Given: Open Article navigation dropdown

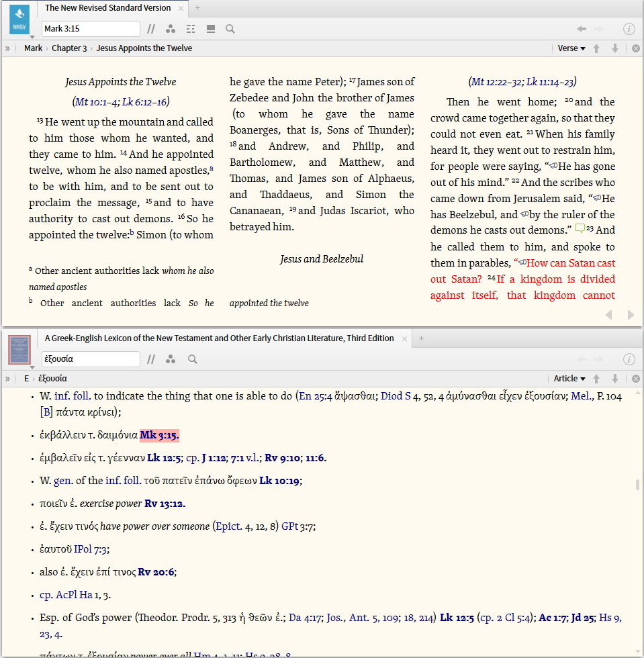Looking at the screenshot, I should coord(569,379).
